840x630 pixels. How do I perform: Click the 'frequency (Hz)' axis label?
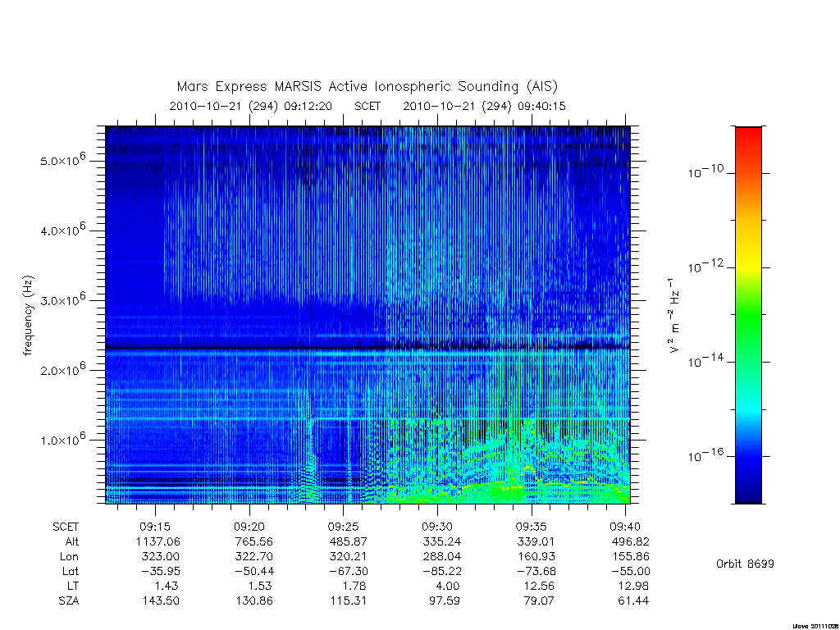point(28,315)
